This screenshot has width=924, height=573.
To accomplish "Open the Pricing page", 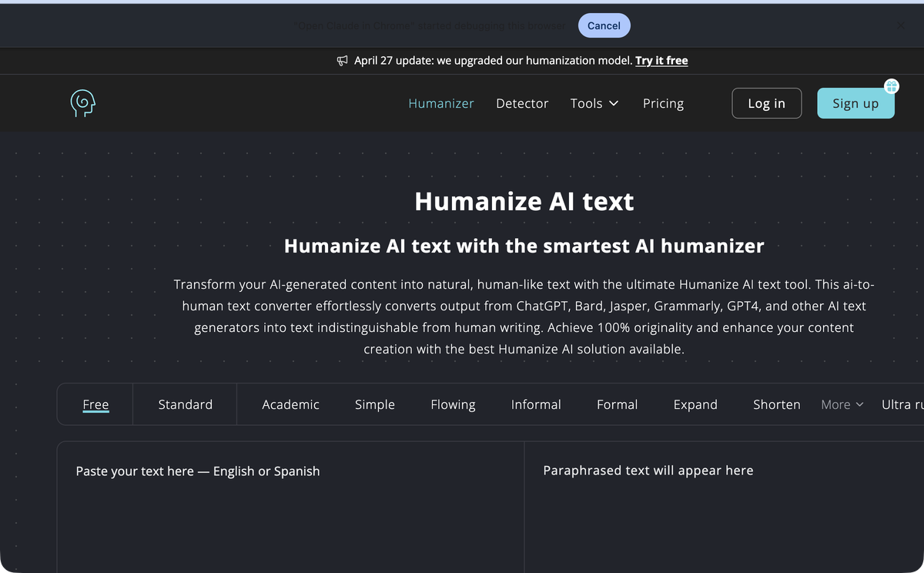I will click(663, 103).
